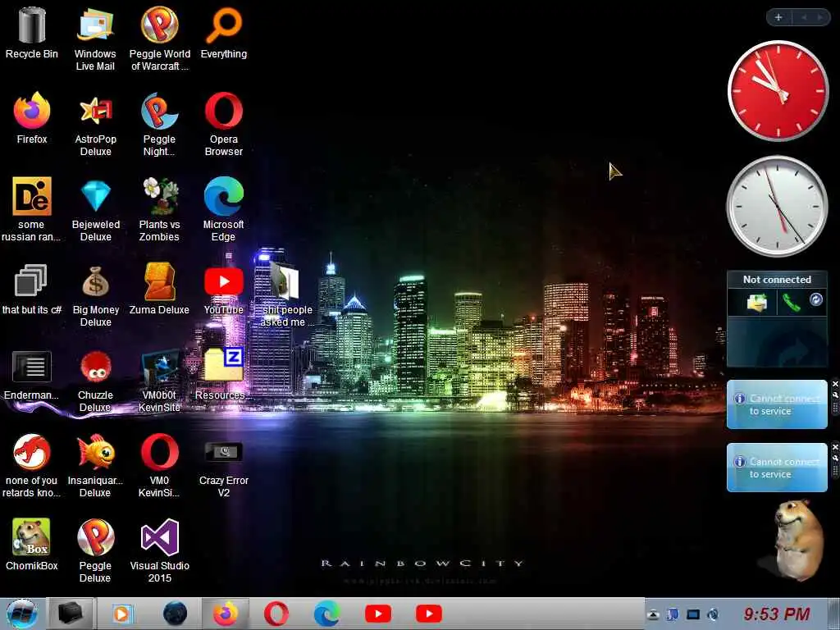Open Visual Studio 2015 shortcut
This screenshot has height=630, width=840.
pos(160,551)
